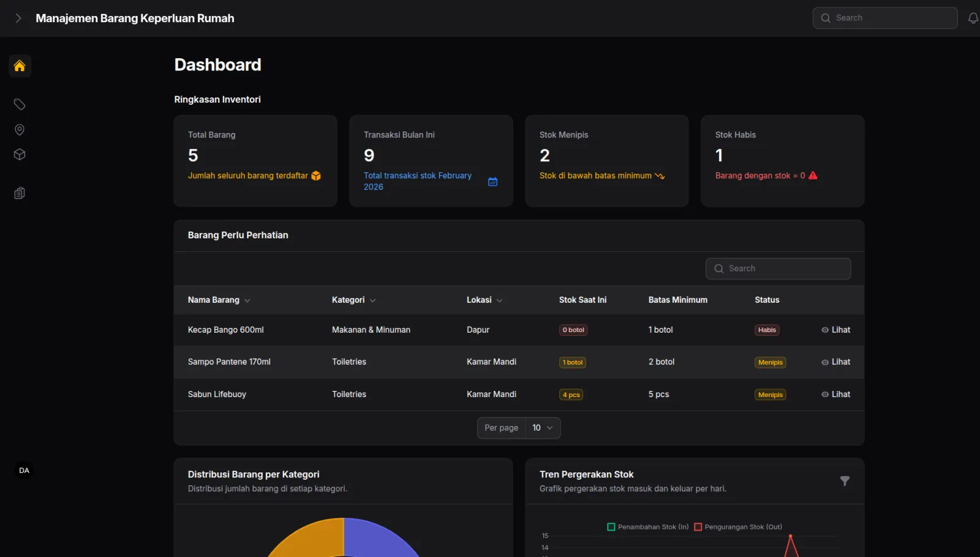This screenshot has height=557, width=980.
Task: Focus the Barang Perlu Perhatian table search field
Action: 778,268
